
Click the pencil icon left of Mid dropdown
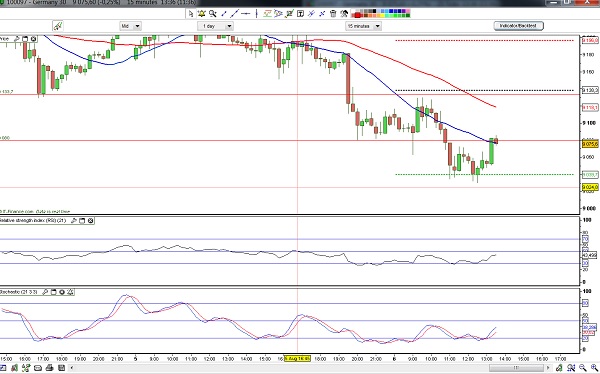tap(58, 26)
